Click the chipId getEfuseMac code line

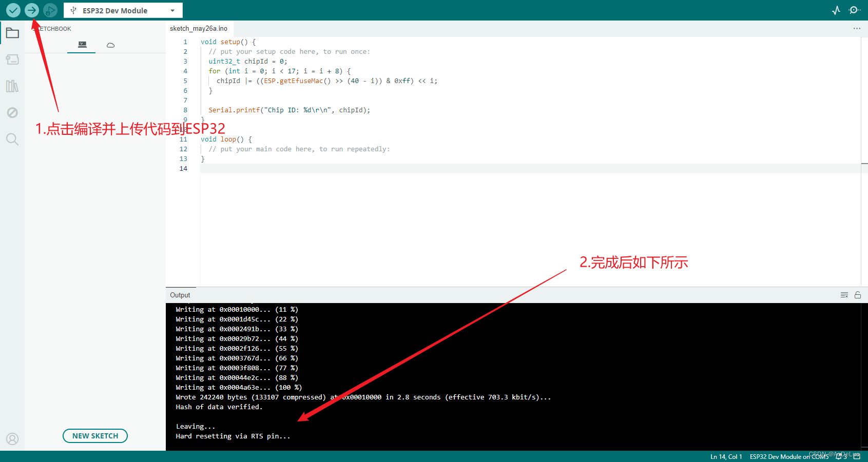327,81
